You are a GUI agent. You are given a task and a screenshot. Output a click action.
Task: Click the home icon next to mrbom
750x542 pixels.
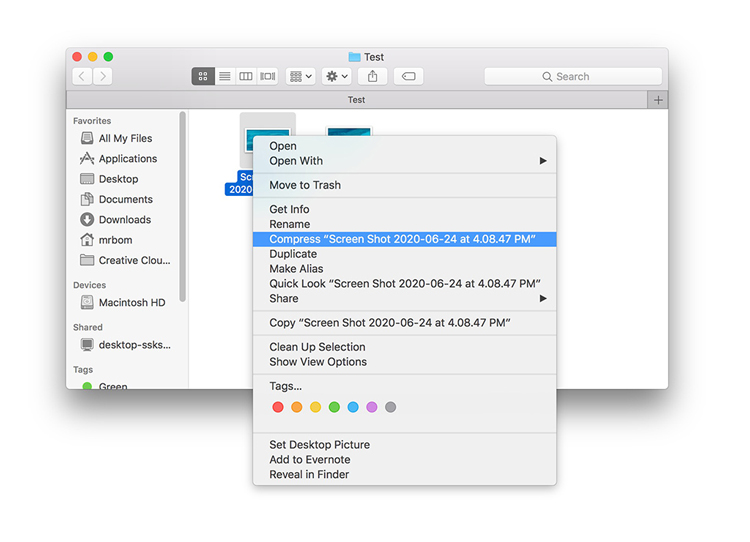(87, 239)
